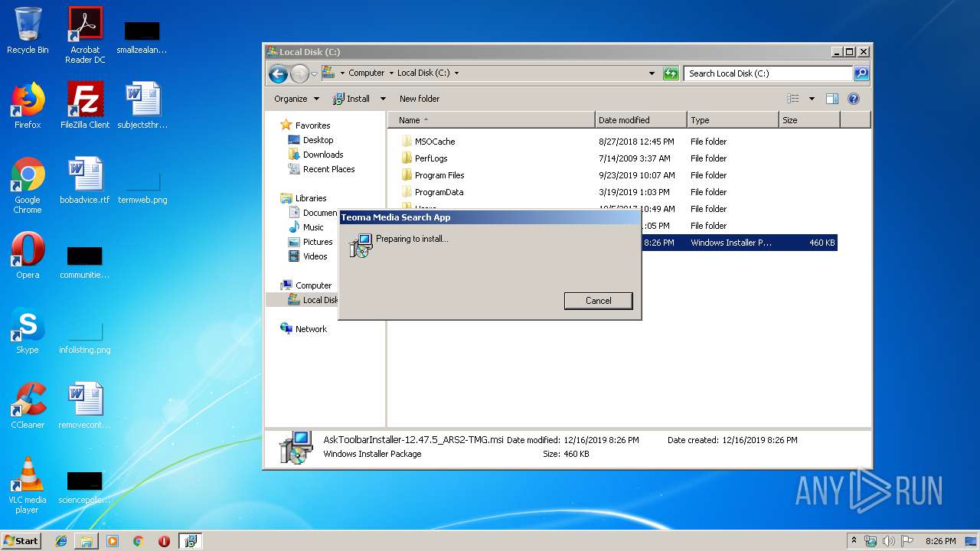Open the CCleaner desktop shortcut

click(x=28, y=406)
